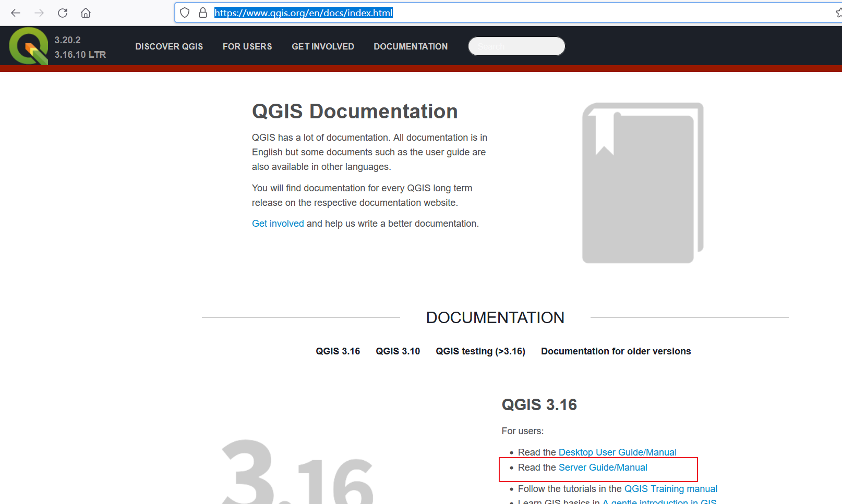This screenshot has width=842, height=504.
Task: Open the Desktop User Guide/Manual link
Action: coord(617,452)
